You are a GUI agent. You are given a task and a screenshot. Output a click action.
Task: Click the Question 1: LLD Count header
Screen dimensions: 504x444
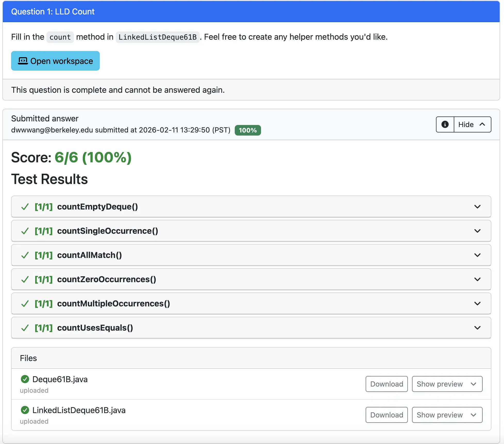pyautogui.click(x=53, y=12)
